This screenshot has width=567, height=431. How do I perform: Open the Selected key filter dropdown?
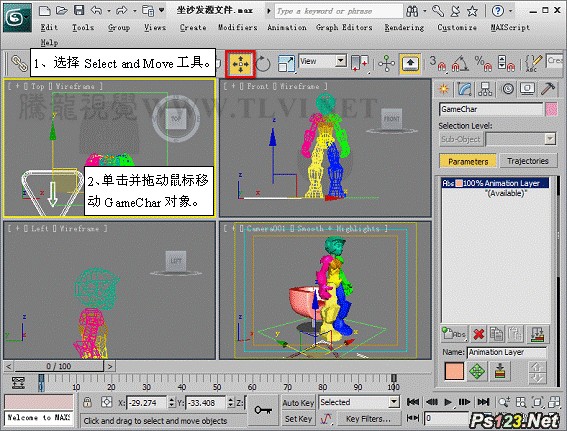(359, 402)
